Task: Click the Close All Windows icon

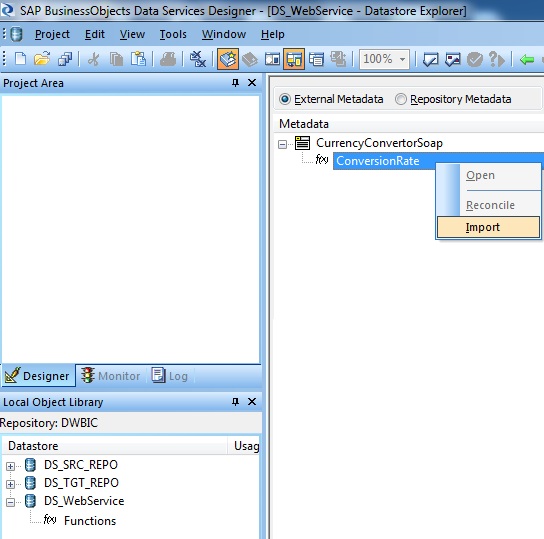Action: pyautogui.click(x=198, y=59)
